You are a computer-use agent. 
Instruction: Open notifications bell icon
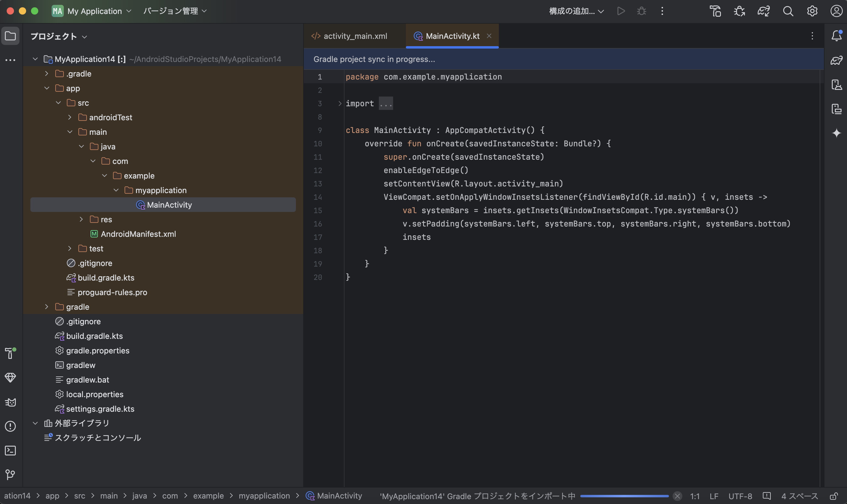coord(836,36)
